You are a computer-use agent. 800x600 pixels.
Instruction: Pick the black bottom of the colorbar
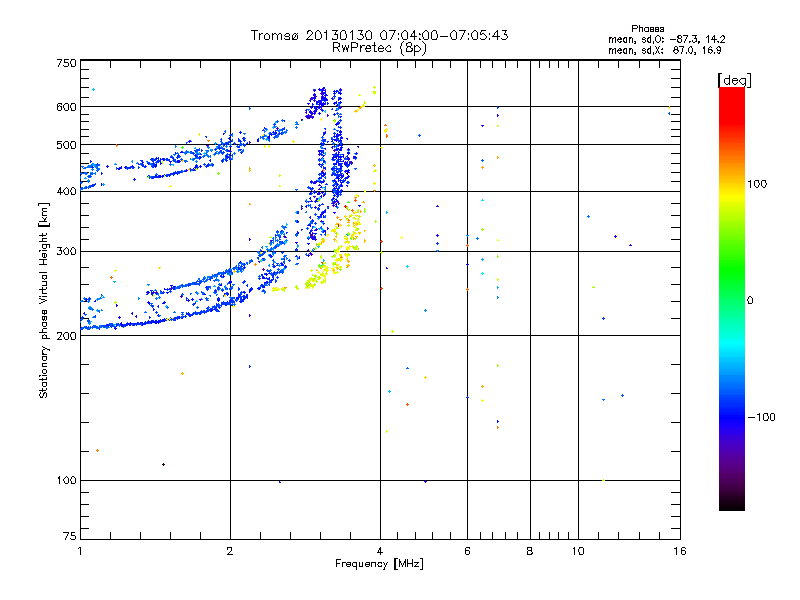tap(732, 503)
